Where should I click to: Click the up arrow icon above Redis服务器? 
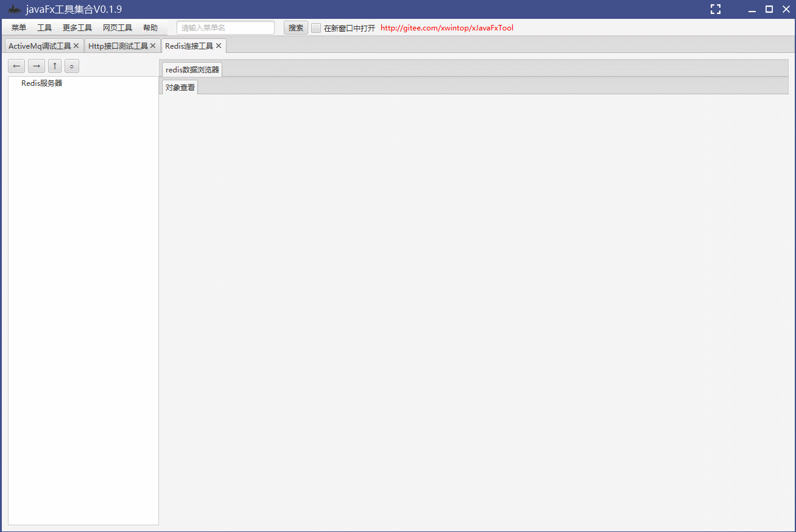(x=54, y=66)
